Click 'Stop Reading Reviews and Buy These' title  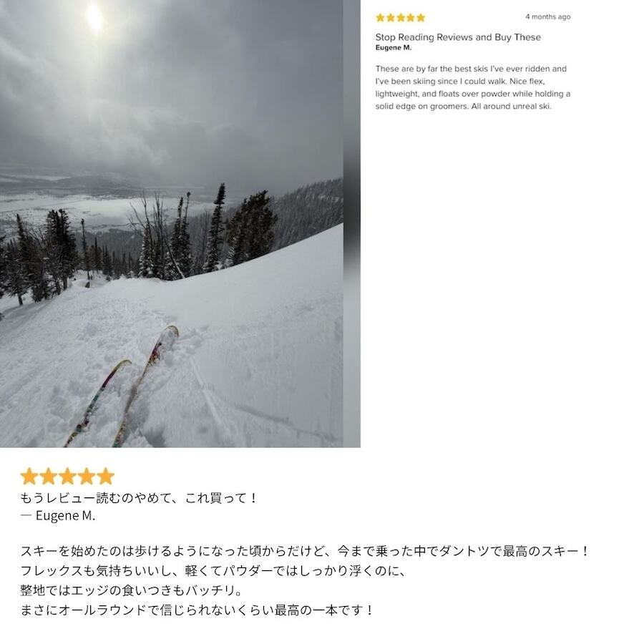tap(458, 37)
